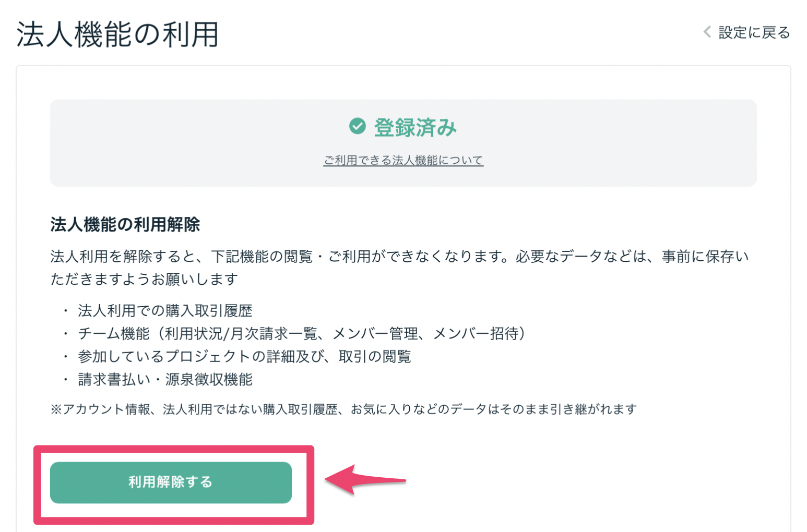Screen dimensions: 807x532
Task: Click the bullet dot before 法人利用での購入取引履歴
Action: tap(66, 311)
